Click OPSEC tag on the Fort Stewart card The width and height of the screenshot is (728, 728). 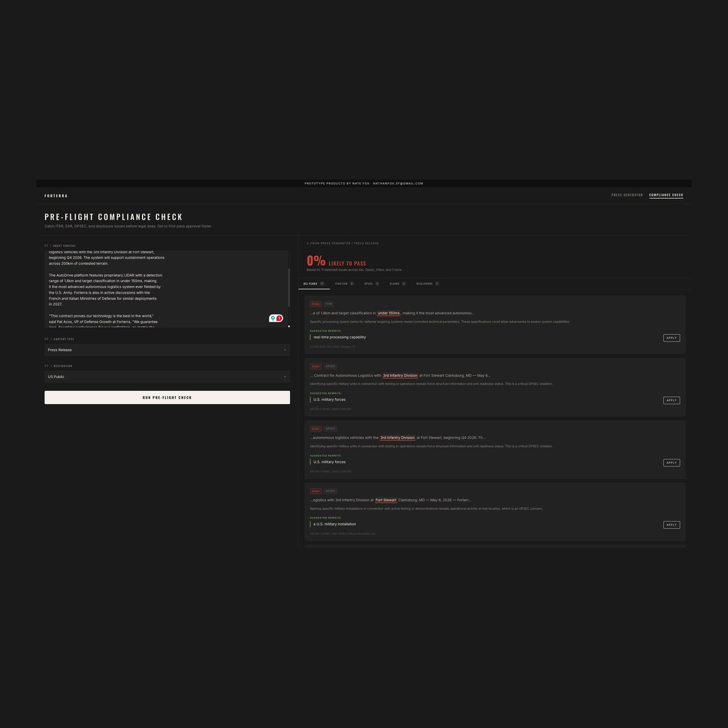click(x=330, y=491)
